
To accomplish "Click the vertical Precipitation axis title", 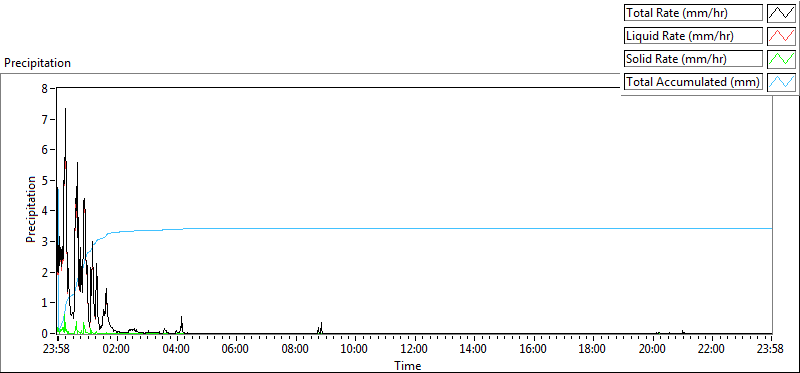I will tap(31, 209).
